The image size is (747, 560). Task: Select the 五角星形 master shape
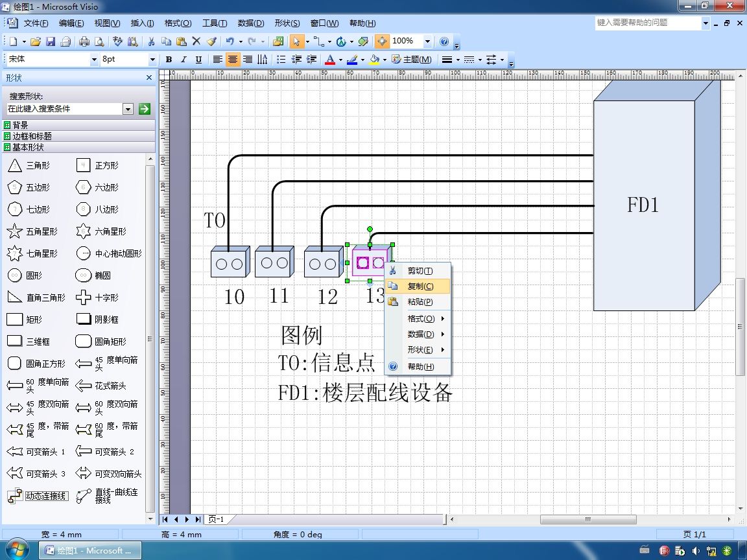(x=32, y=231)
